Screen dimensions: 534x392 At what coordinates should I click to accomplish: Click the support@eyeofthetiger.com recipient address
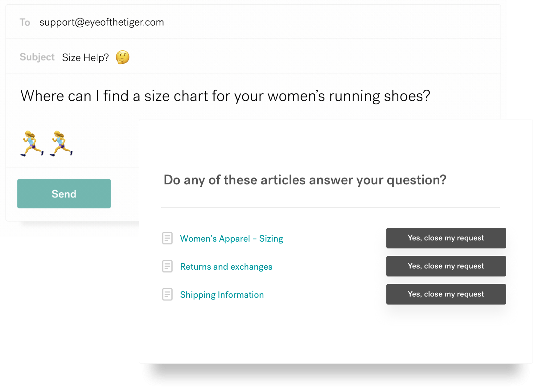coord(101,22)
